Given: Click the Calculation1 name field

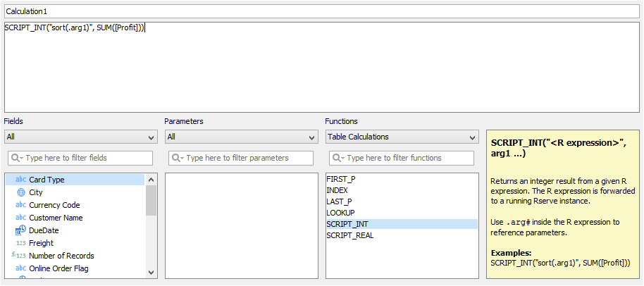Looking at the screenshot, I should click(x=321, y=12).
